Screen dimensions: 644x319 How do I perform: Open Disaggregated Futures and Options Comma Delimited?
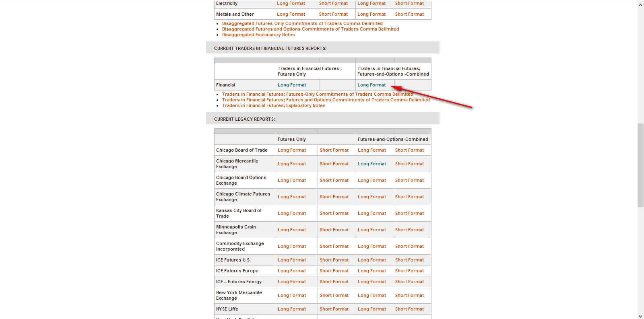(x=311, y=29)
